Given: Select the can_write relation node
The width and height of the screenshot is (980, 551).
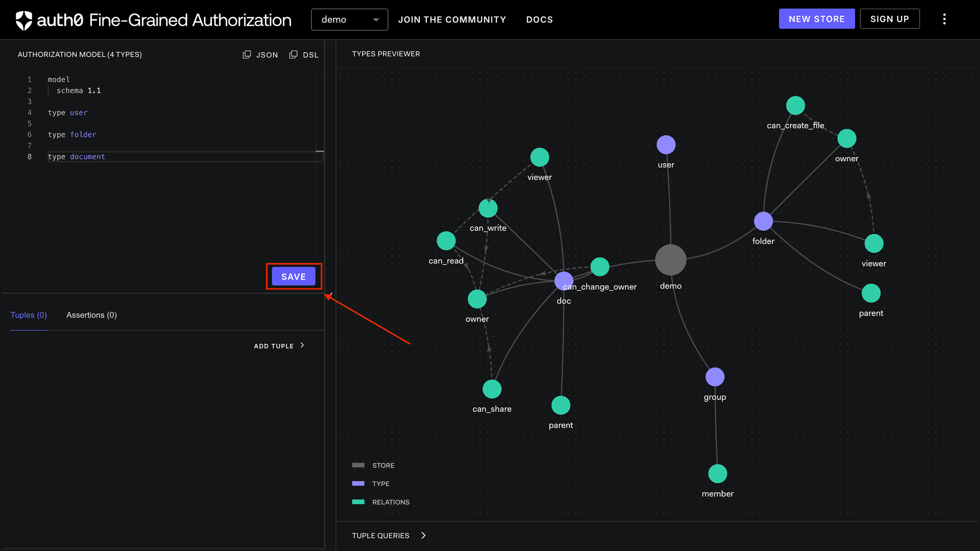Looking at the screenshot, I should 488,208.
